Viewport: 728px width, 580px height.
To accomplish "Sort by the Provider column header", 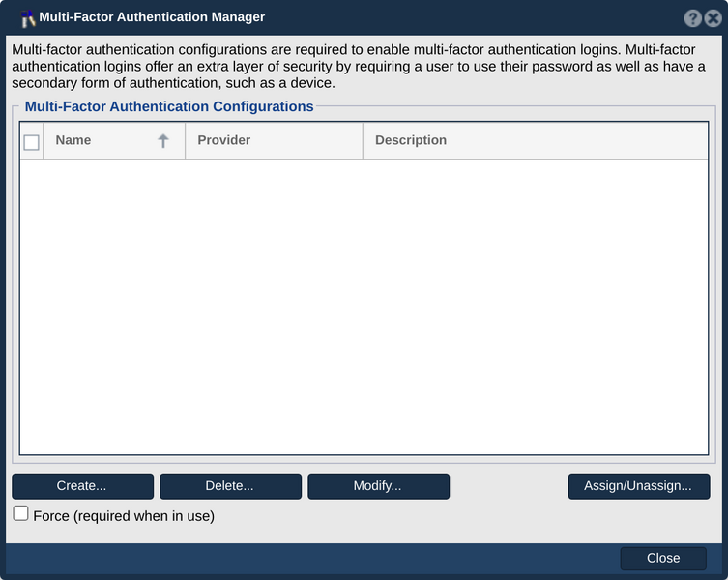I will pyautogui.click(x=274, y=140).
